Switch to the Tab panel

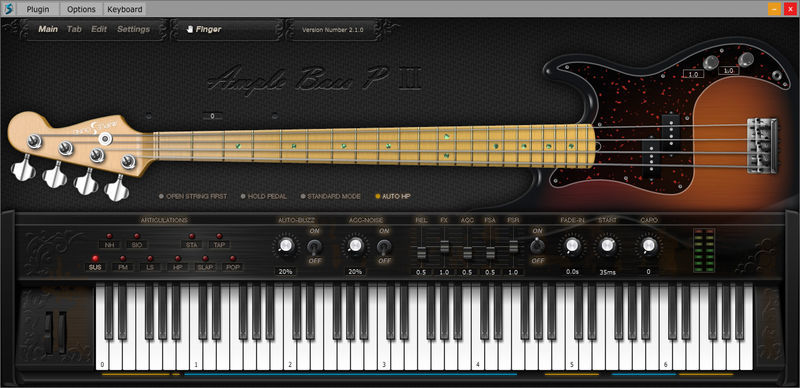[74, 29]
